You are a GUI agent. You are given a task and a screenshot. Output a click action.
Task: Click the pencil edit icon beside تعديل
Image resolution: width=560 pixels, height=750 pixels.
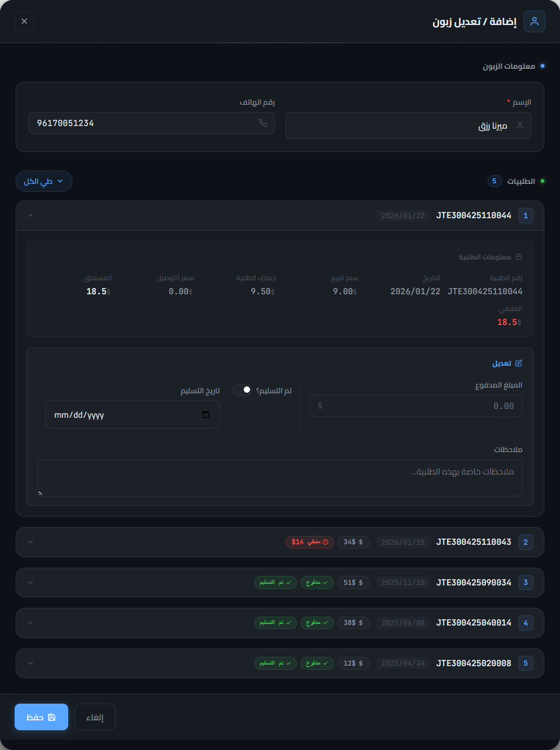point(519,363)
